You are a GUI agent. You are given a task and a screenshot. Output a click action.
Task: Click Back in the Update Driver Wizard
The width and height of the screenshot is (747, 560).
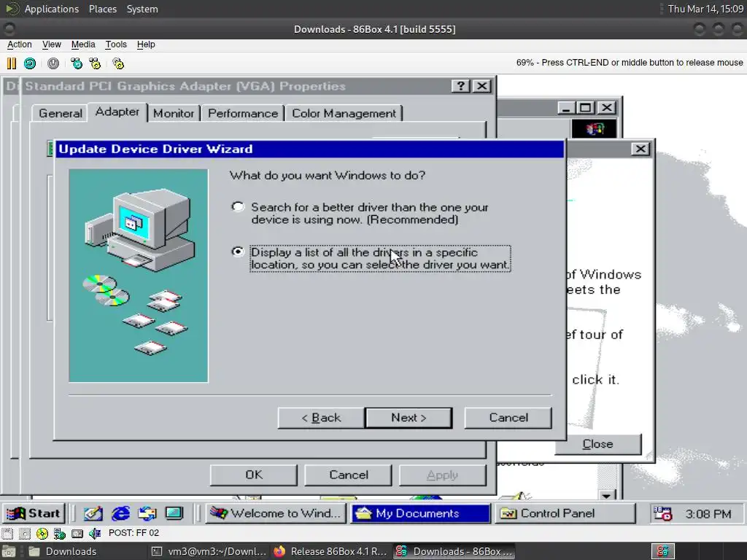click(321, 418)
